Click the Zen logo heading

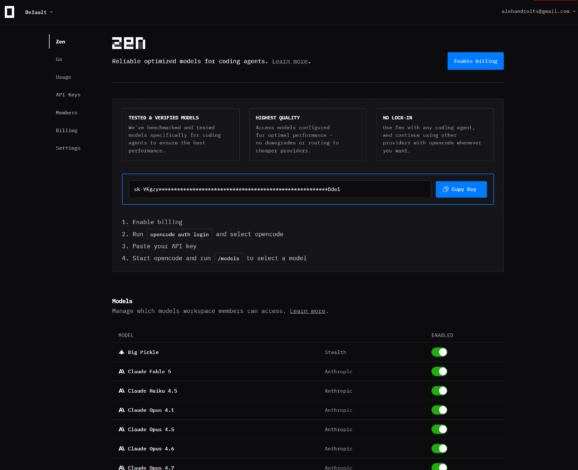pyautogui.click(x=129, y=43)
